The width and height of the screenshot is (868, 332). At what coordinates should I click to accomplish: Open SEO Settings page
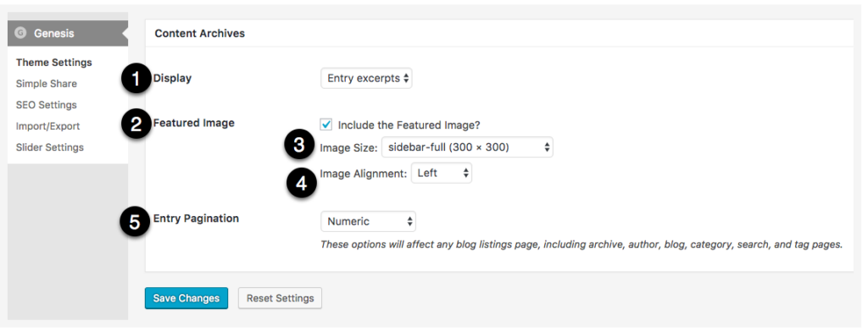(x=47, y=104)
